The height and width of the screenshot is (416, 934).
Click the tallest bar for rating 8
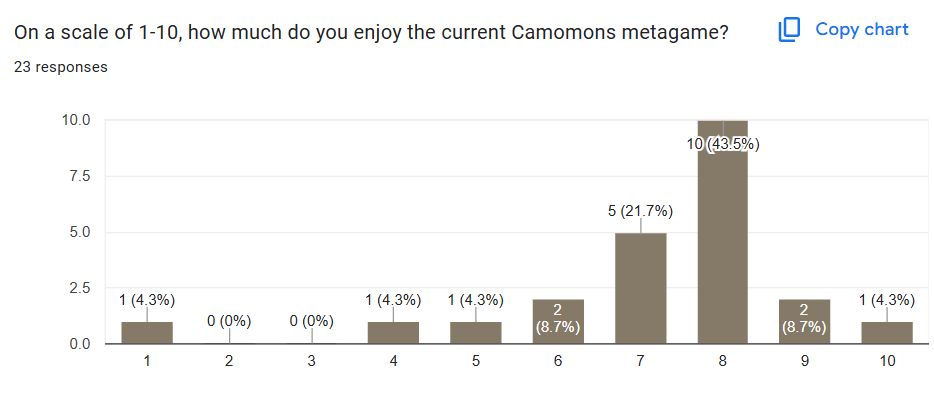(x=722, y=240)
